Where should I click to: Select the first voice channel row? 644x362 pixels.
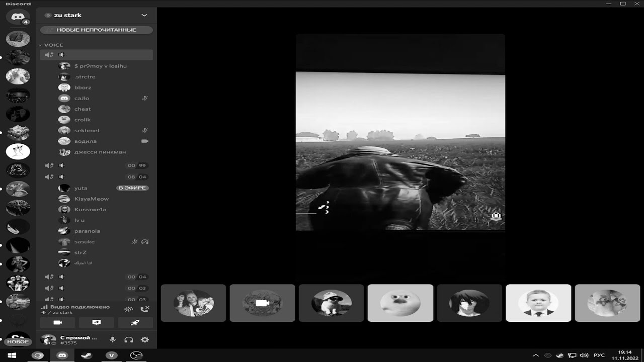pyautogui.click(x=97, y=55)
